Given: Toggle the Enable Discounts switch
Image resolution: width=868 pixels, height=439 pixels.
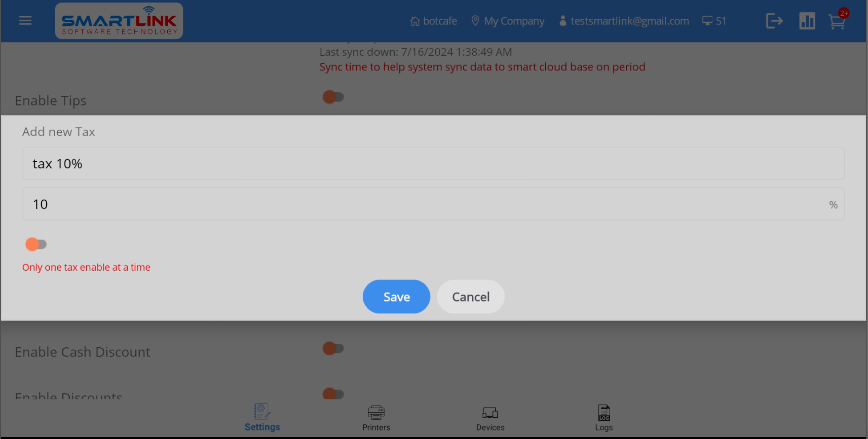Looking at the screenshot, I should point(333,393).
